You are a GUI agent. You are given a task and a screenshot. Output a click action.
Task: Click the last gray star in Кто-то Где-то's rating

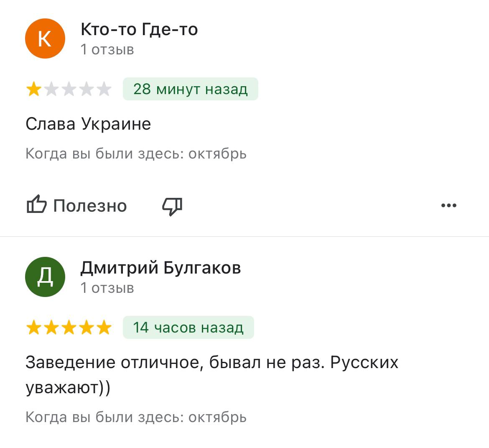pos(104,89)
